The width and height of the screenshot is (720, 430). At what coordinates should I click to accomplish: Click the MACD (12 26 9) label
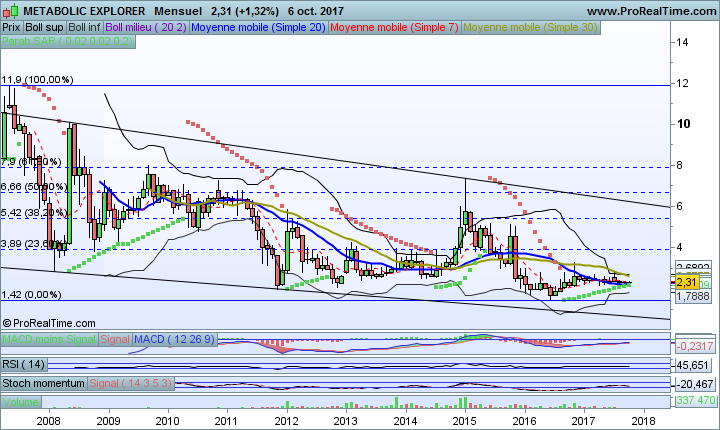pos(174,339)
